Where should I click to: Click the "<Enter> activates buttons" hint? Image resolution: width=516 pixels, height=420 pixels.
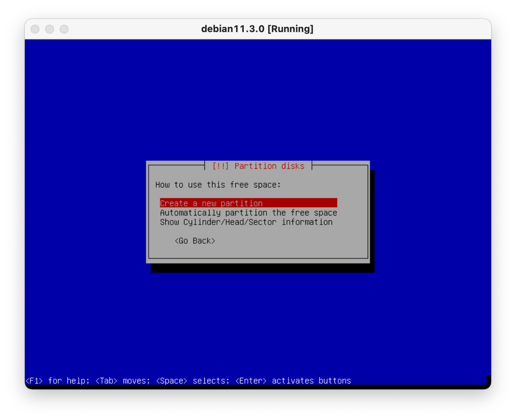click(x=293, y=381)
